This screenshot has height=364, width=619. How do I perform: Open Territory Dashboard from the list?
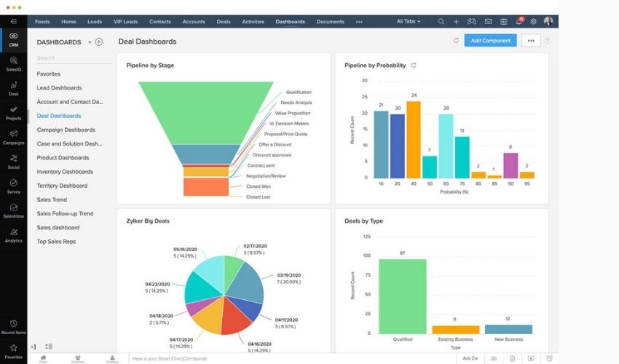62,186
